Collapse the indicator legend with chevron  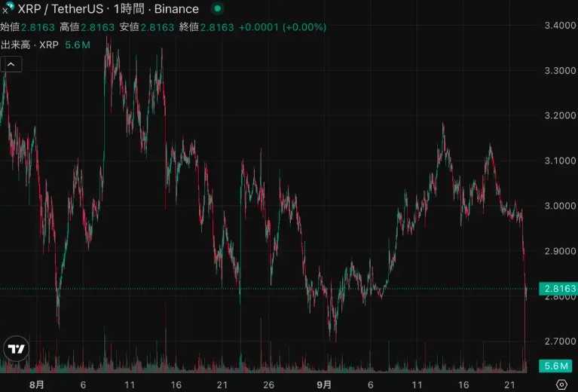tap(11, 65)
